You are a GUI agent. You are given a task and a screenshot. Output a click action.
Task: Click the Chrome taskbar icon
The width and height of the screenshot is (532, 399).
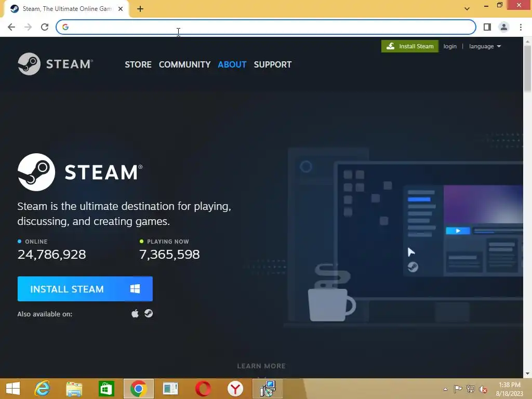point(138,389)
